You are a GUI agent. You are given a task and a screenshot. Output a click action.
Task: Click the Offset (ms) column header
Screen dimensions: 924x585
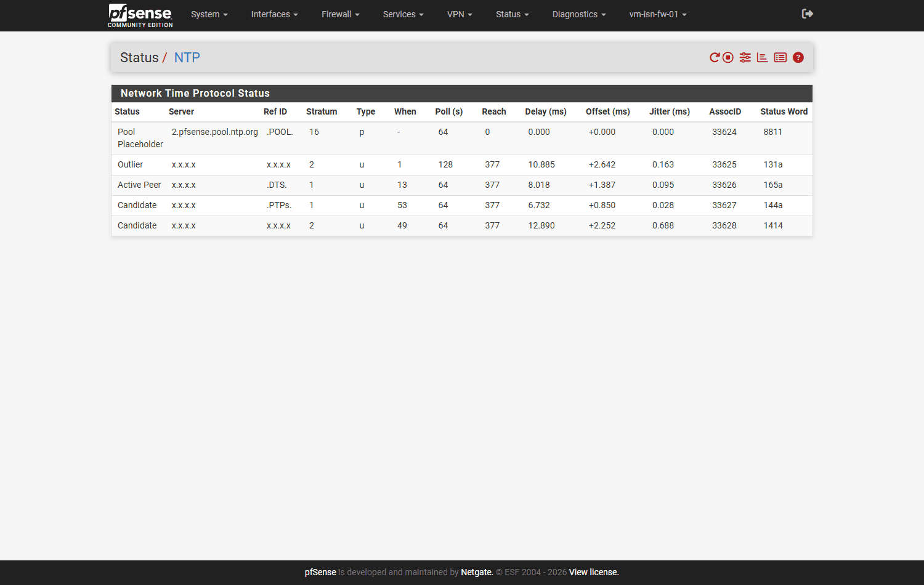pyautogui.click(x=608, y=111)
